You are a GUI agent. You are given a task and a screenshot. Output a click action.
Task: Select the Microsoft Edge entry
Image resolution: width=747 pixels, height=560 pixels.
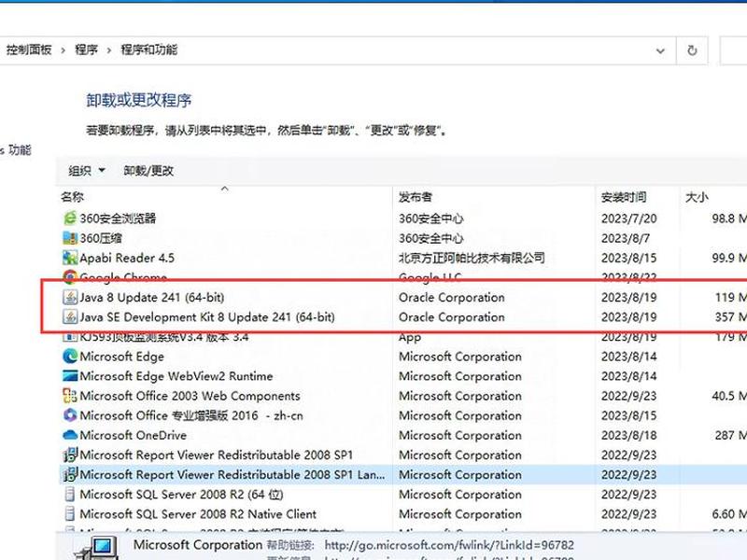click(403, 357)
